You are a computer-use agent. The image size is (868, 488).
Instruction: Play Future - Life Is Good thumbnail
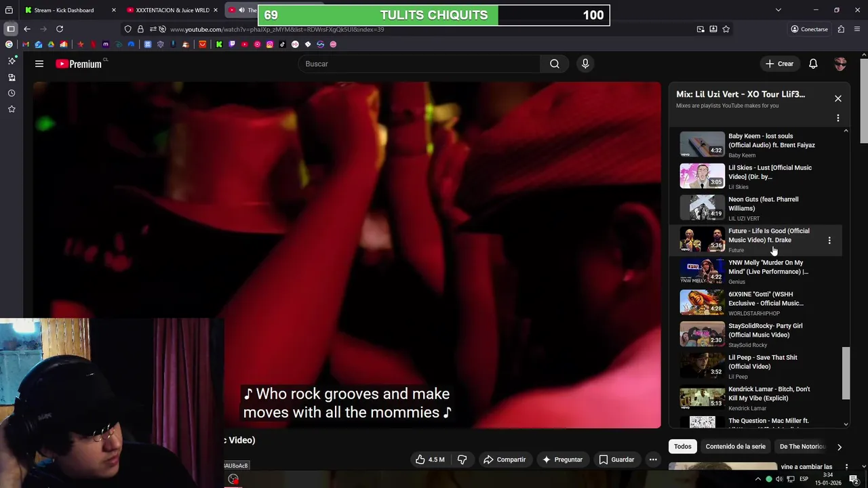pos(702,240)
